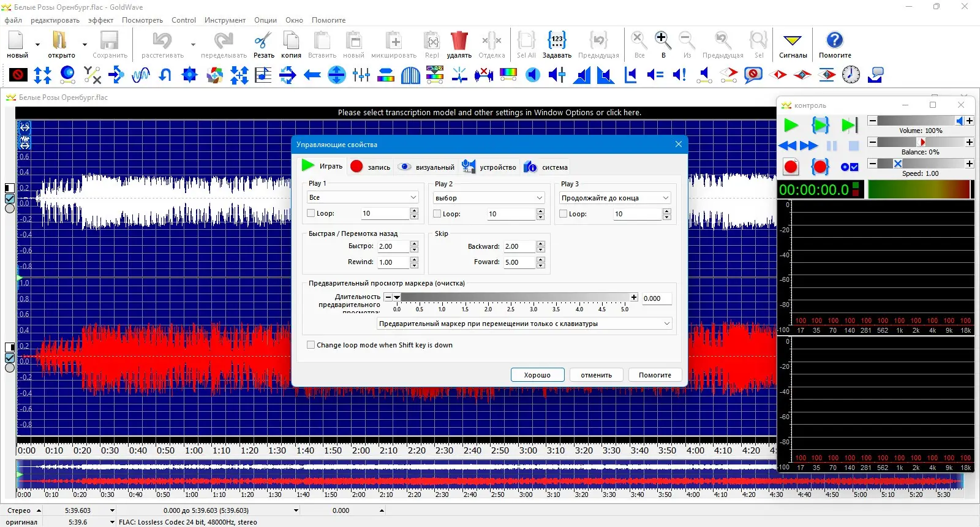
Task: Enable the Loop checkbox under Play 1
Action: pyautogui.click(x=311, y=213)
